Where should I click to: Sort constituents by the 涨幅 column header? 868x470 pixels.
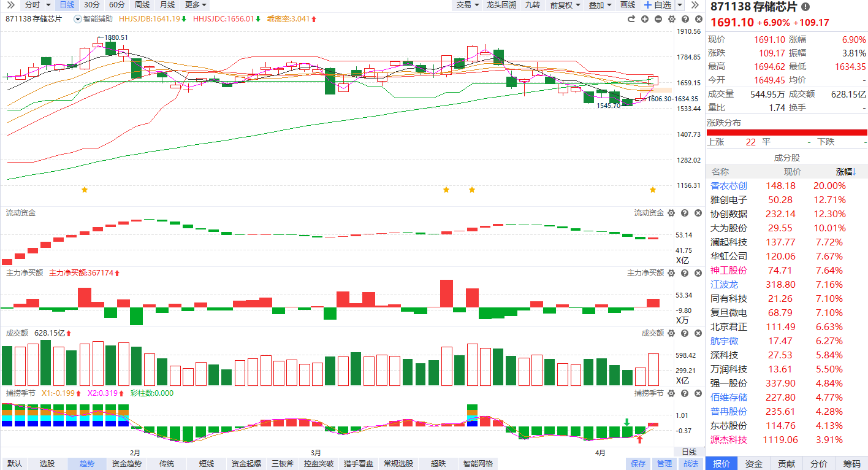pos(846,172)
